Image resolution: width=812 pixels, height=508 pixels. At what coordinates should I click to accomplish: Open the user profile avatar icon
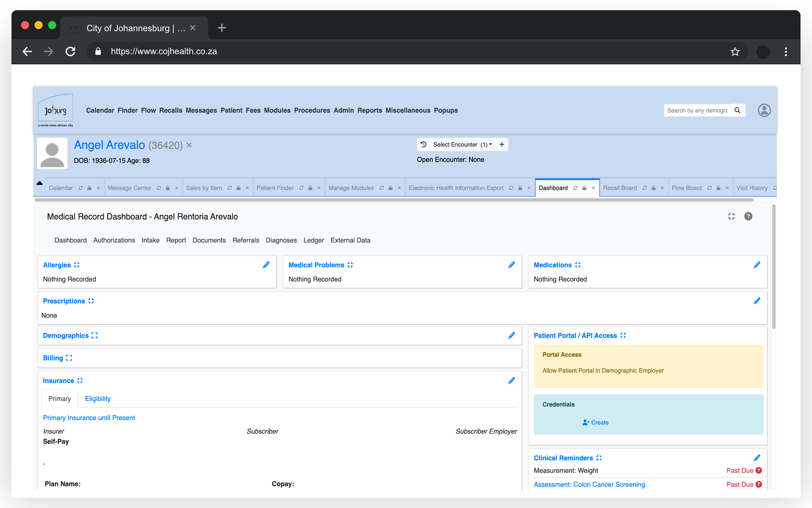tap(764, 110)
